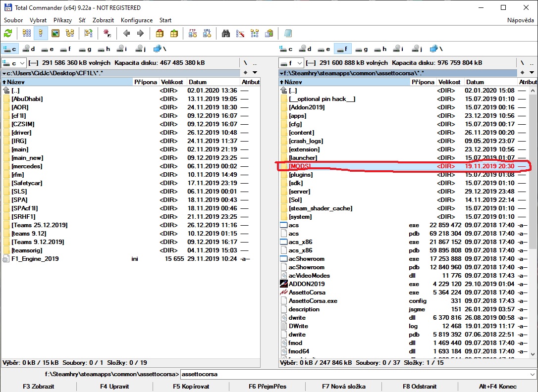This screenshot has width=538, height=392.
Task: Sort right panel by Datum column header
Action: tap(490, 82)
